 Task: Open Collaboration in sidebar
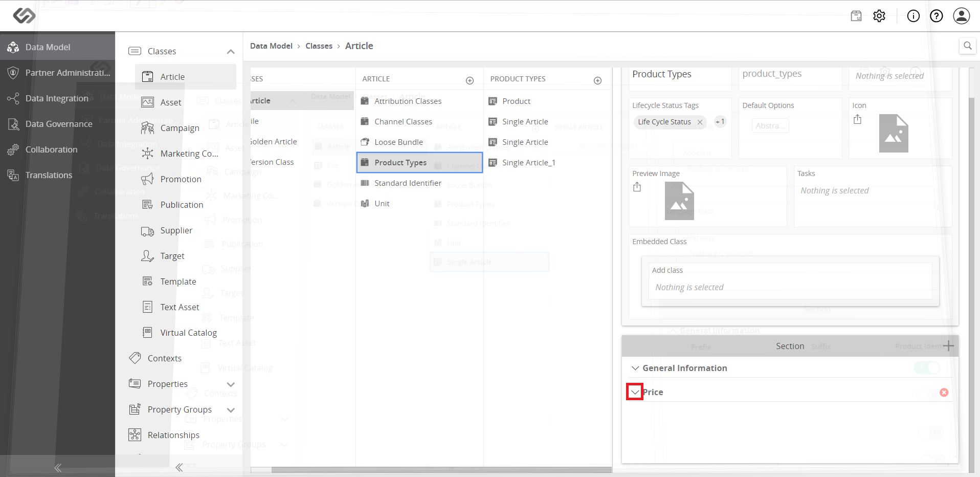click(57, 149)
